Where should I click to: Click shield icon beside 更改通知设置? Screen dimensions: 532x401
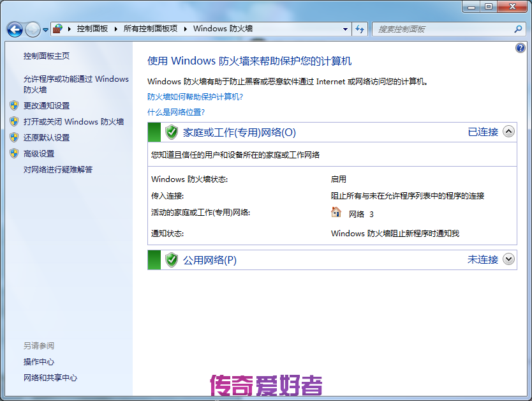click(x=14, y=105)
